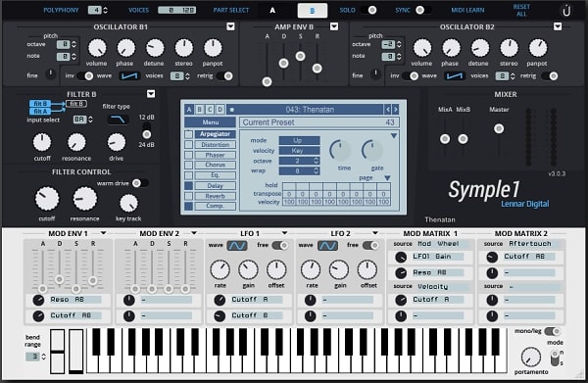Click the Reset All button
The height and width of the screenshot is (383, 588).
coord(521,11)
